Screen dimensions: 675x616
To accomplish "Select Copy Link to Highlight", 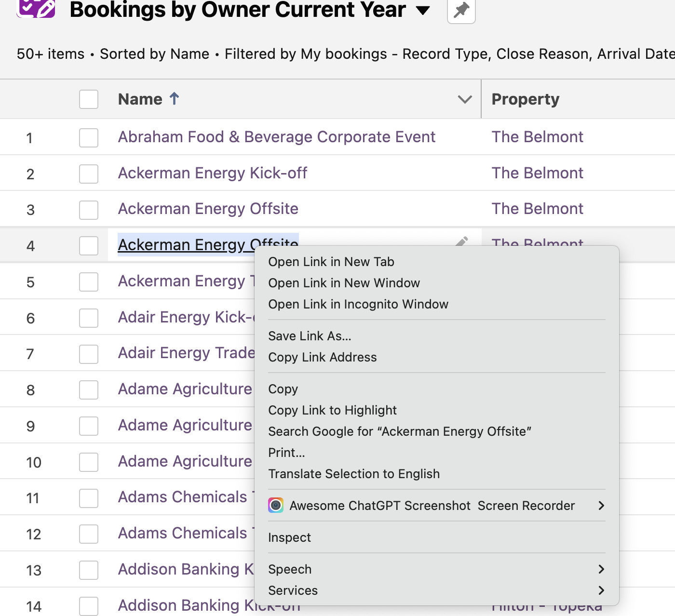I will tap(332, 410).
